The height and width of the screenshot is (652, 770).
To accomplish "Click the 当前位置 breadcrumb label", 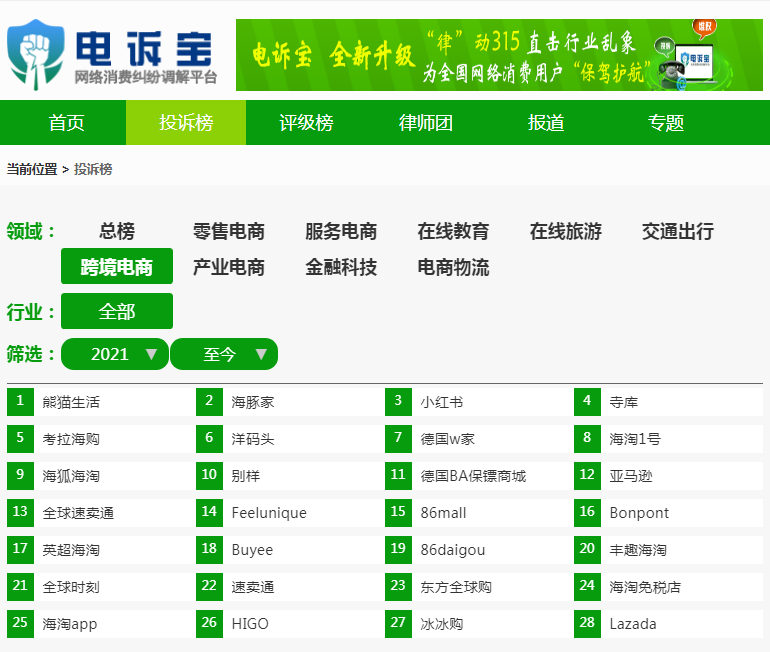I will (32, 169).
